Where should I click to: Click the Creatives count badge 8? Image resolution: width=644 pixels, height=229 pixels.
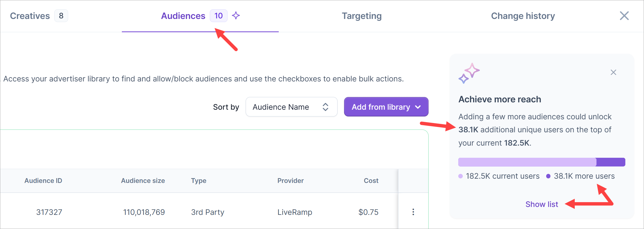click(61, 16)
